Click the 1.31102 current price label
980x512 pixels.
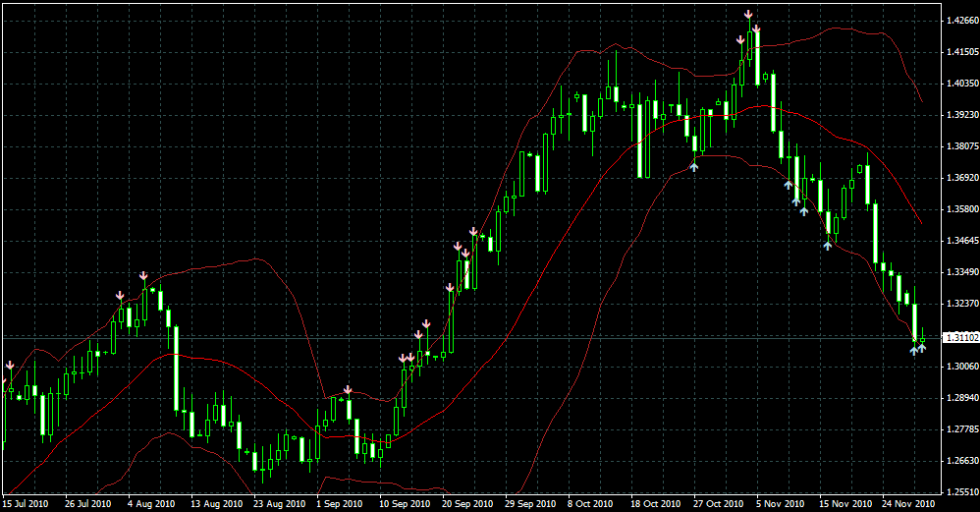959,338
